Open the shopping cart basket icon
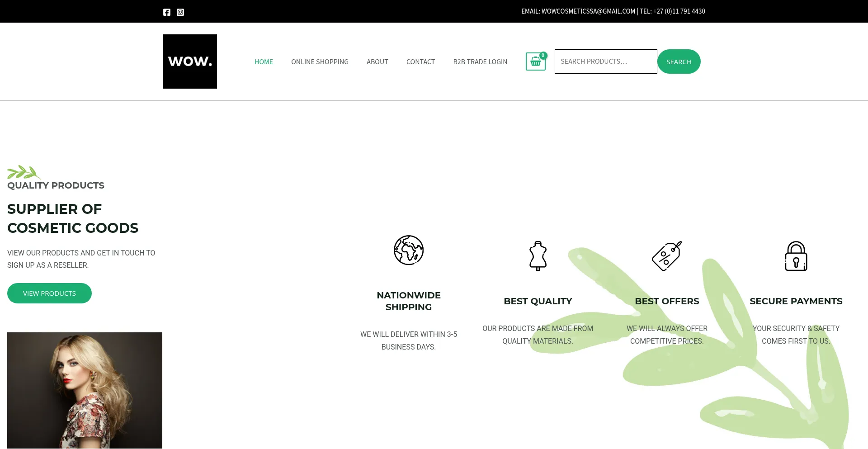This screenshot has width=868, height=449. click(x=535, y=61)
